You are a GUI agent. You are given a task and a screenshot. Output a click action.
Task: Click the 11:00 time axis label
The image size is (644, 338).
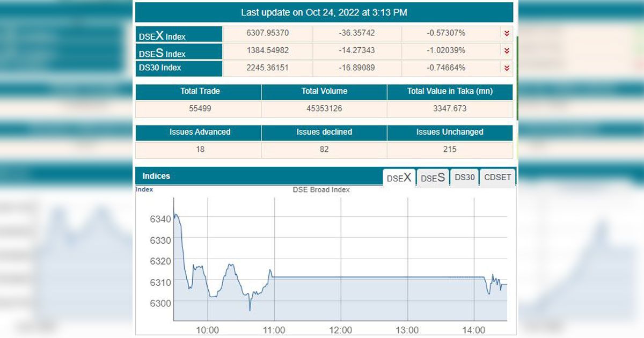click(x=274, y=330)
